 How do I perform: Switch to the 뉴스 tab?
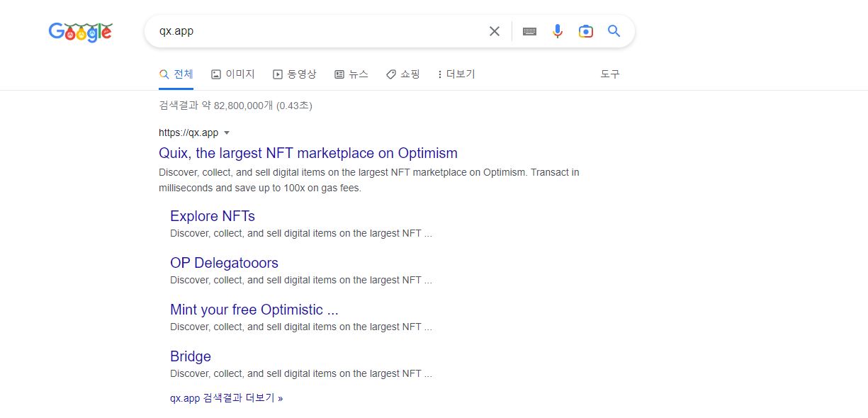point(351,74)
